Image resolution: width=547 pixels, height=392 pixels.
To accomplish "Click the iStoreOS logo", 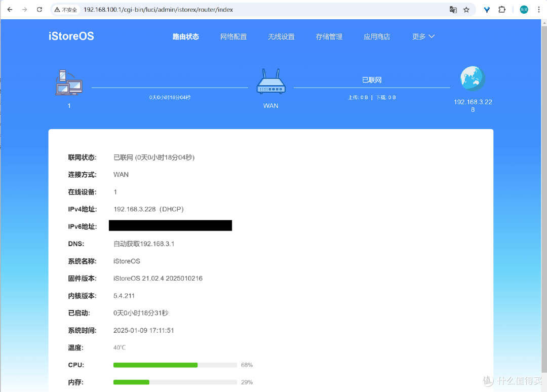I will coord(71,36).
